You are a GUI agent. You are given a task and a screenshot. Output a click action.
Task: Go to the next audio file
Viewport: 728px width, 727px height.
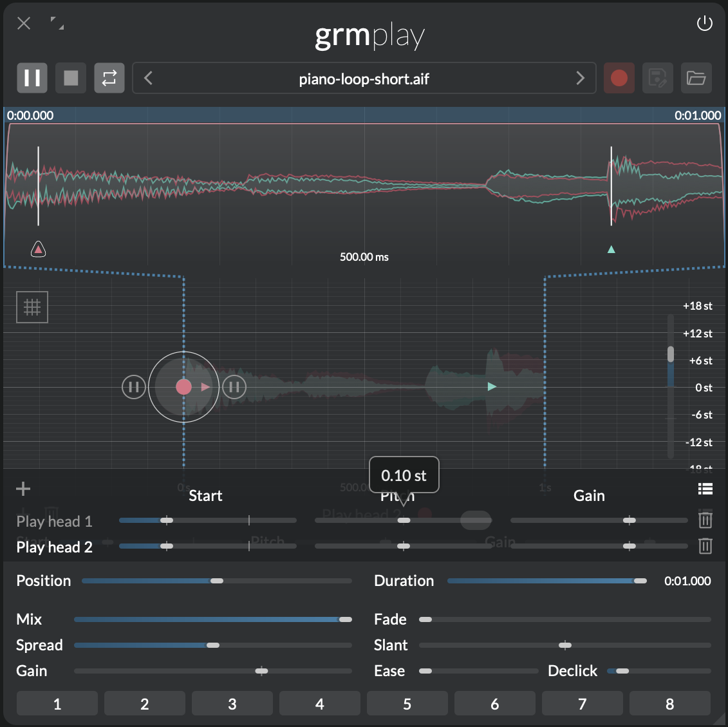click(580, 79)
